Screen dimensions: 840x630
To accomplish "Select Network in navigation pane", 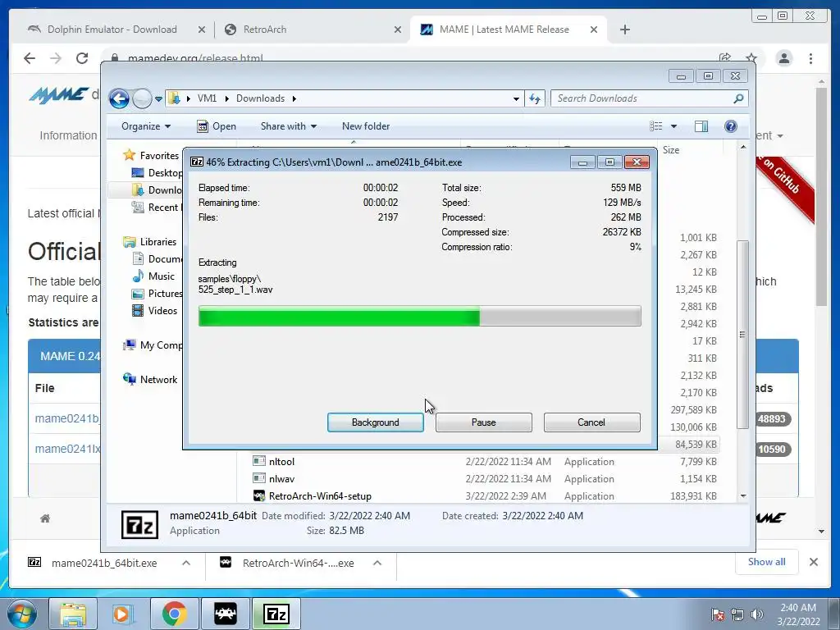I will (150, 379).
